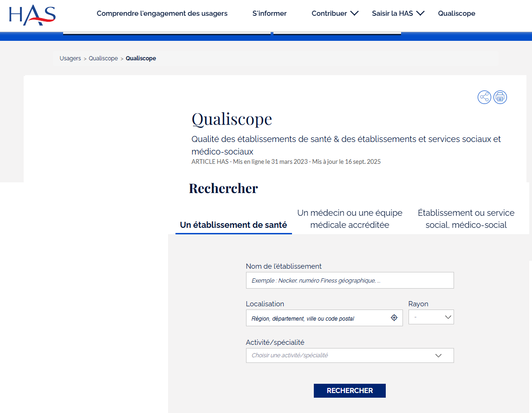Follow the first Qualiscope breadcrumb link
532x413 pixels.
click(103, 58)
